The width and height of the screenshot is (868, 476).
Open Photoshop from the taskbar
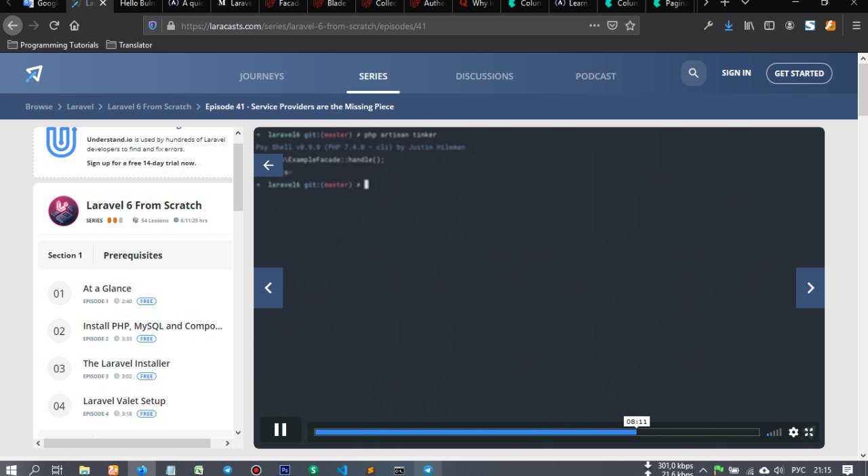285,469
